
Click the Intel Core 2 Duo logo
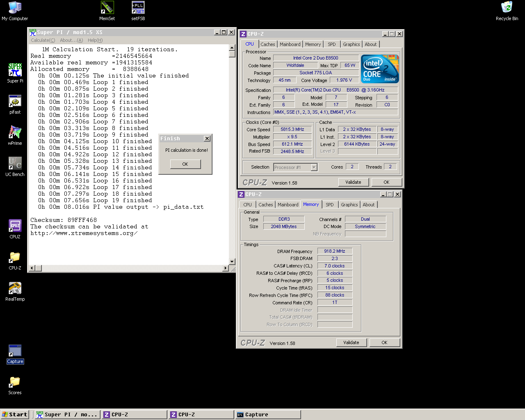[380, 69]
